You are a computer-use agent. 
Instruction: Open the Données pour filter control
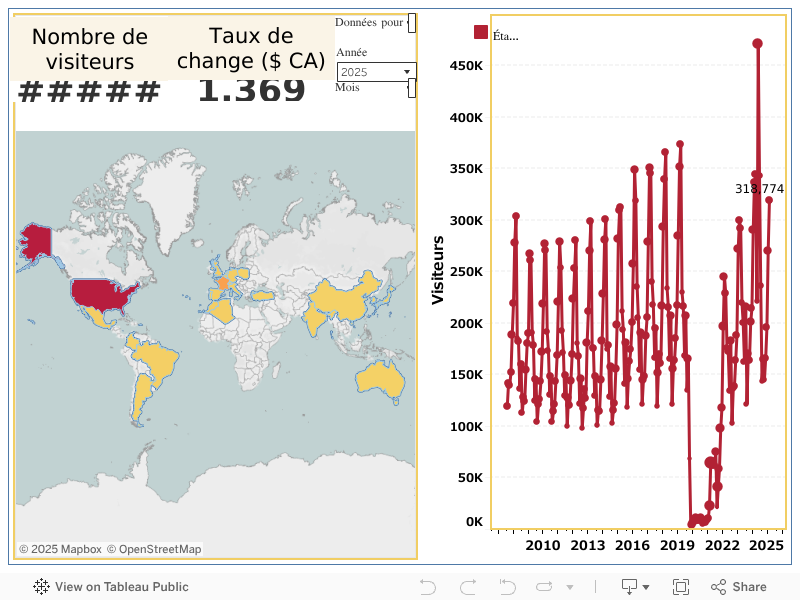pos(412,23)
